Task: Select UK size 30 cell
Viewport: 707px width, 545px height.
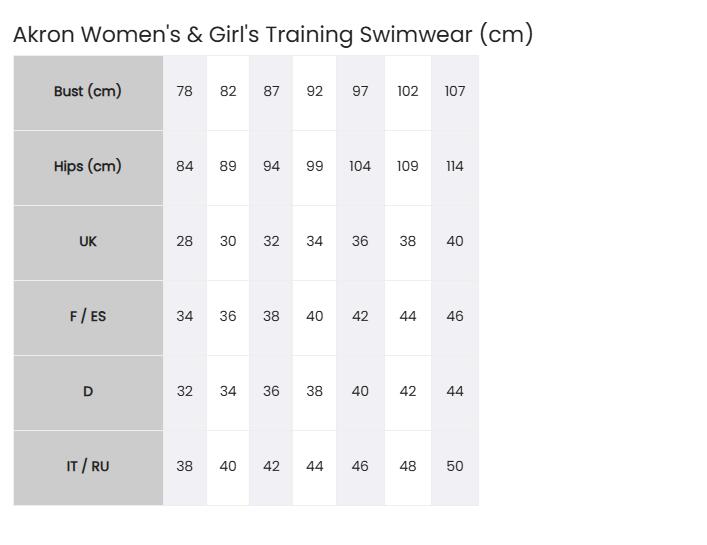Action: [228, 243]
